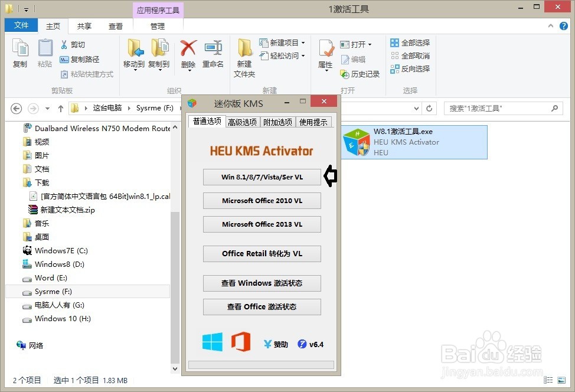Click the Explorer search box
Image resolution: width=575 pixels, height=392 pixels.
click(503, 108)
